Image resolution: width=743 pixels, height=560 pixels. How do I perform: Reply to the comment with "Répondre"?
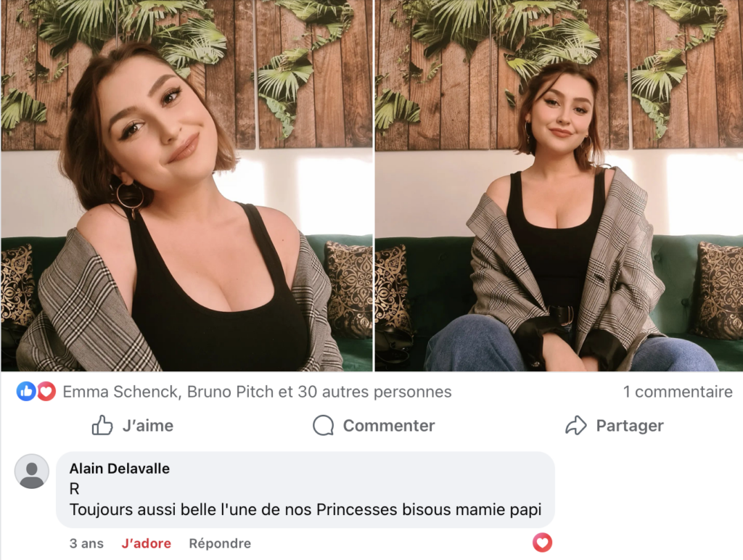point(220,543)
